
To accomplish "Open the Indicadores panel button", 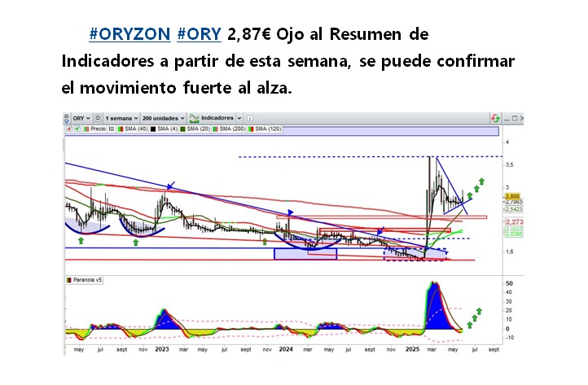I will (212, 118).
